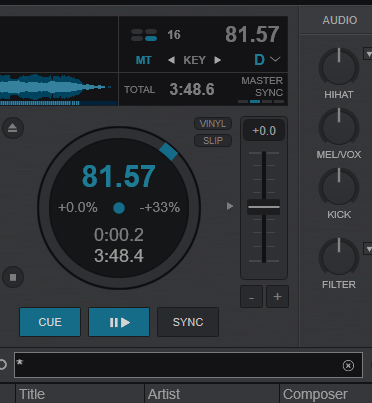Click the play/pause button
The image size is (372, 403).
tap(119, 322)
